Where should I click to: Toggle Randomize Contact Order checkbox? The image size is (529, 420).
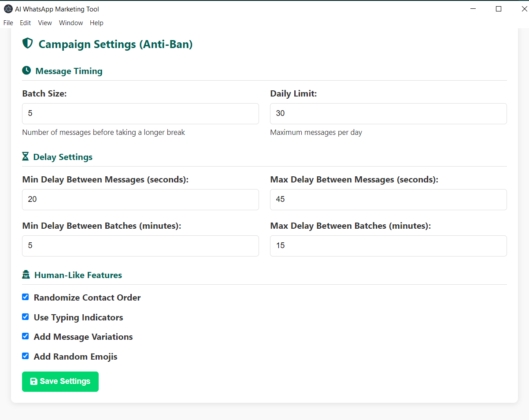(26, 297)
